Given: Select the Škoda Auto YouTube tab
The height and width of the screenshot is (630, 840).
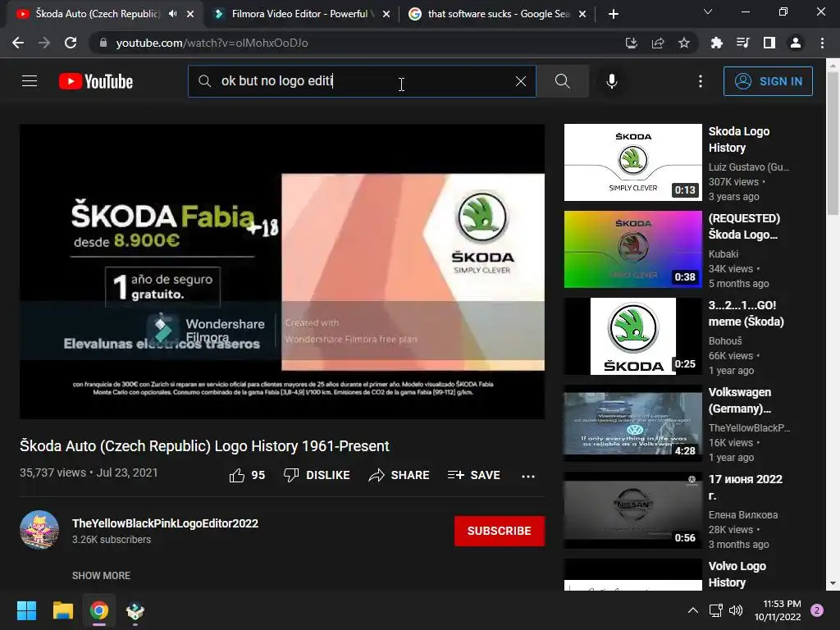Looking at the screenshot, I should pyautogui.click(x=98, y=14).
